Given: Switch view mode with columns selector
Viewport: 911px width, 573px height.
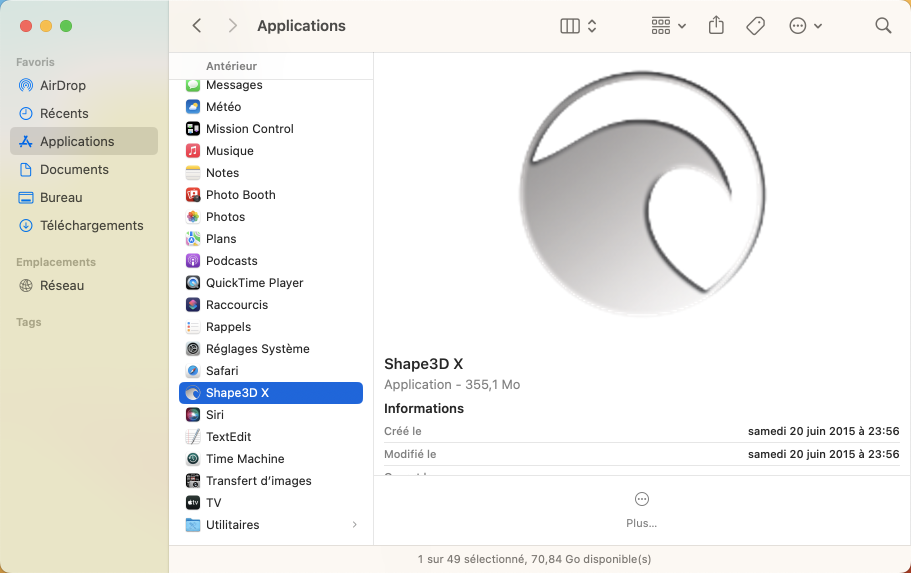Looking at the screenshot, I should click(578, 26).
